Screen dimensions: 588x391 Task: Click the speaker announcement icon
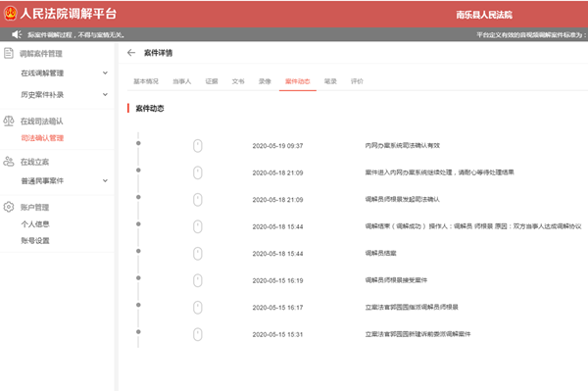(17, 34)
